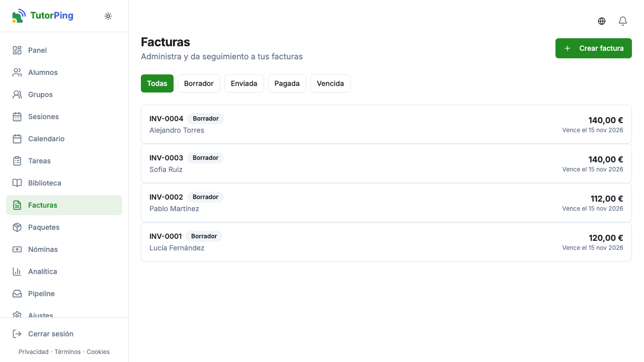Open the Paquetes box icon

[17, 227]
